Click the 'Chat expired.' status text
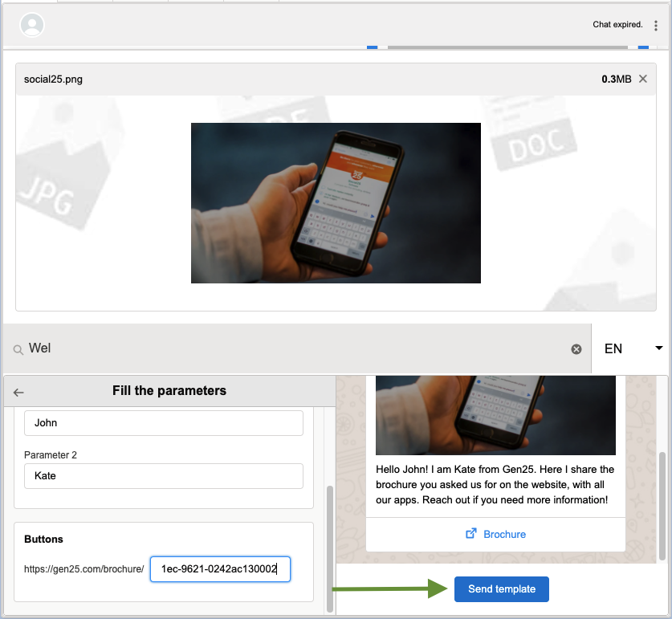 617,25
